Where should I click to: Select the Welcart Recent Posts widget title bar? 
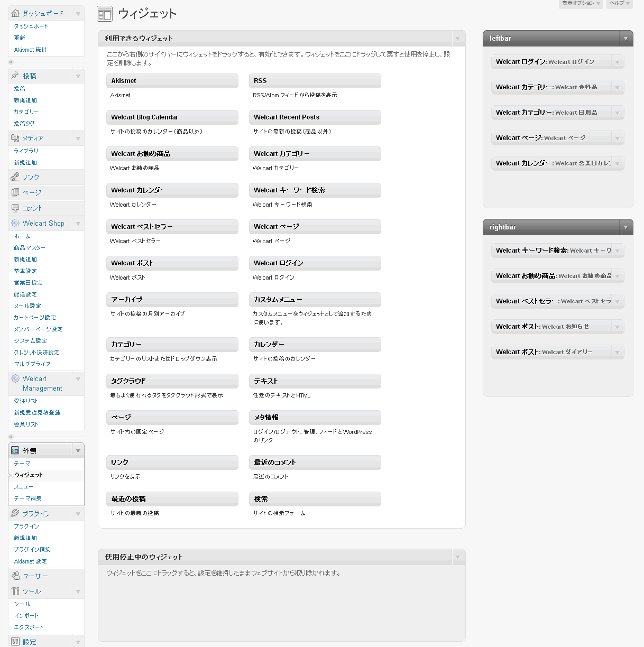click(315, 117)
